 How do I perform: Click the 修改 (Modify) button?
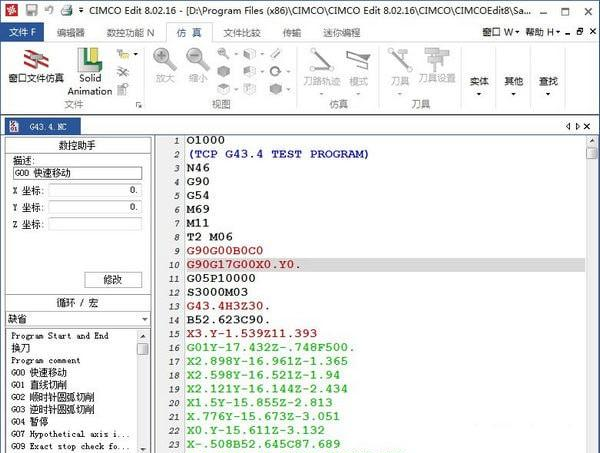point(113,280)
